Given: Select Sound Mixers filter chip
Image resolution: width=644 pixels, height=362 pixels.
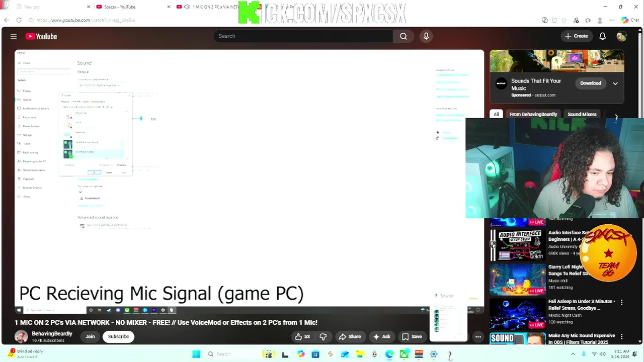Looking at the screenshot, I should [582, 114].
